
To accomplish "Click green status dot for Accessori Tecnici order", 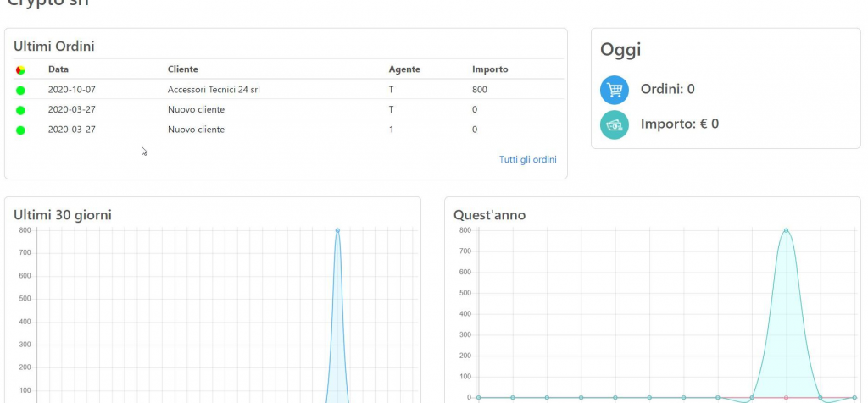I will click(20, 90).
